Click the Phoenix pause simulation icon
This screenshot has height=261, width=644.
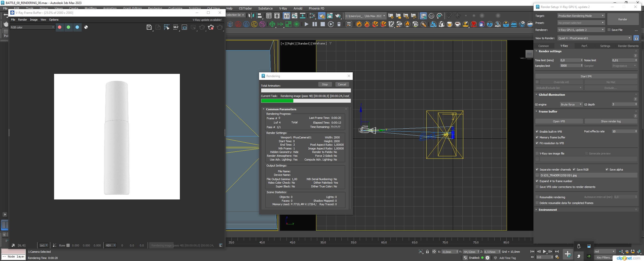coord(314,24)
